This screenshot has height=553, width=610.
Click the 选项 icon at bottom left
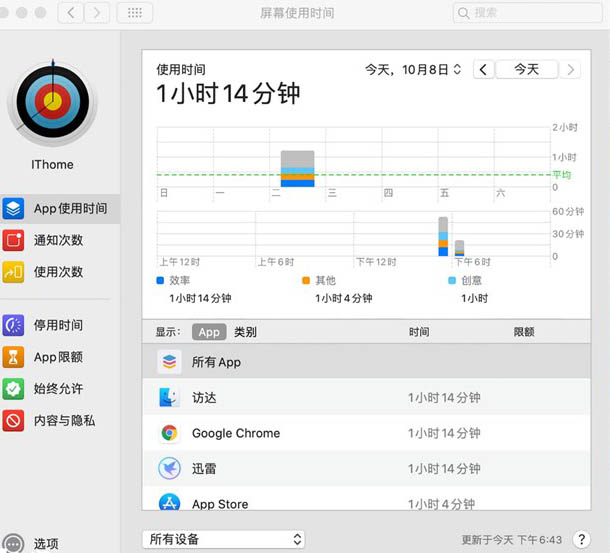(14, 542)
